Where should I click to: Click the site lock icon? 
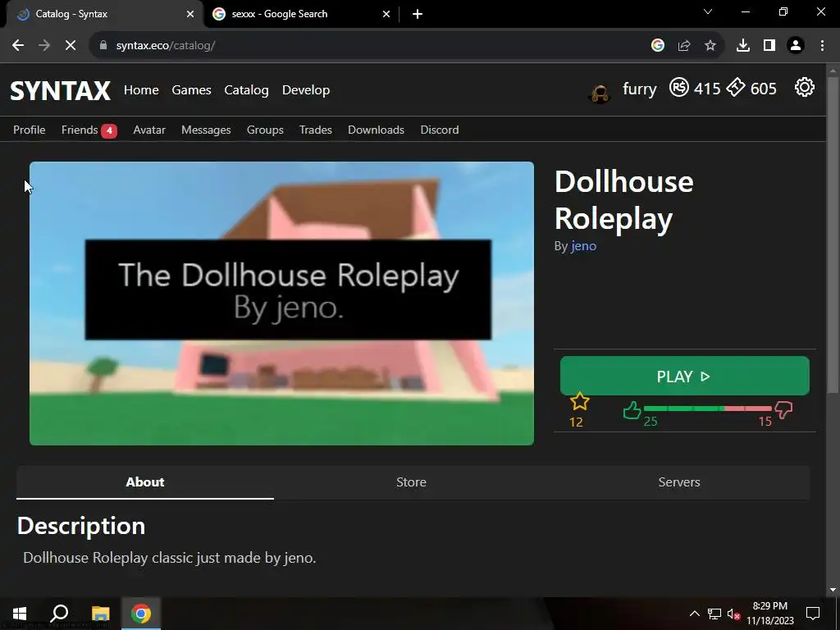(103, 46)
